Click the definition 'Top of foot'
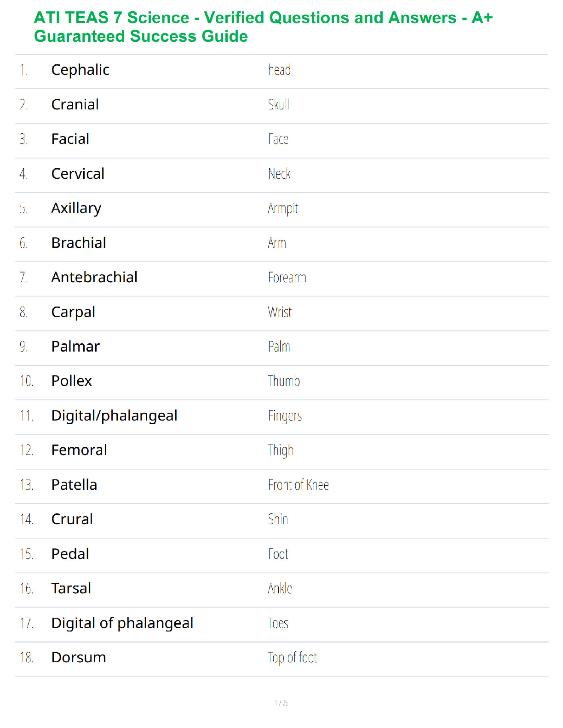 [293, 658]
